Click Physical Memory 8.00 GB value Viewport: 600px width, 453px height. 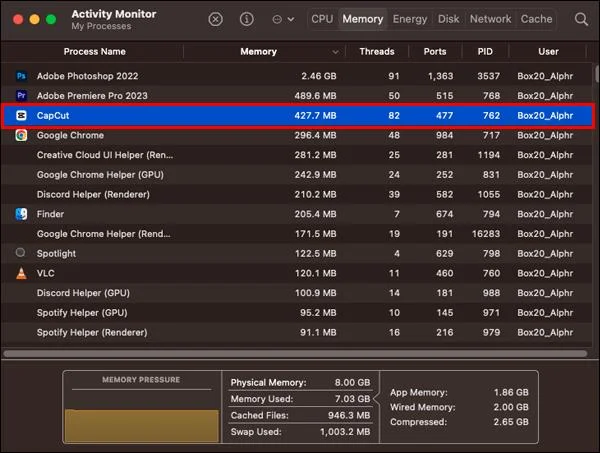352,382
